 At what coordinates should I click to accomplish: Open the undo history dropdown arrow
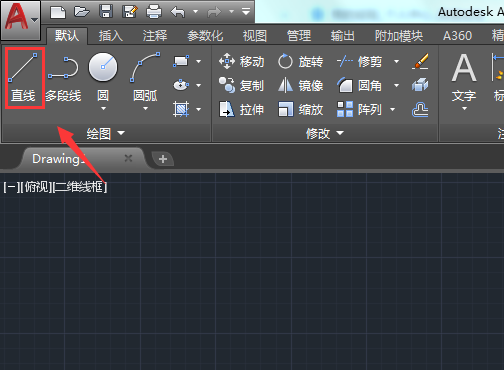click(195, 12)
